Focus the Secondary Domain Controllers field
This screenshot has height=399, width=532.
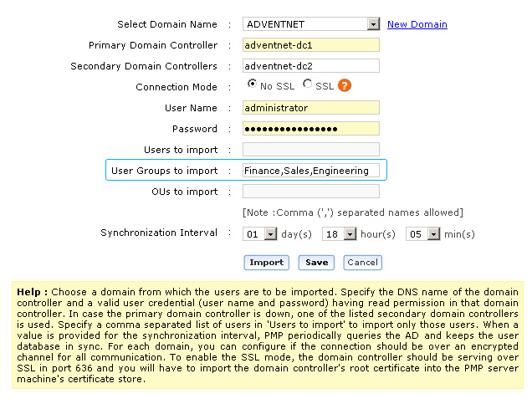(311, 66)
